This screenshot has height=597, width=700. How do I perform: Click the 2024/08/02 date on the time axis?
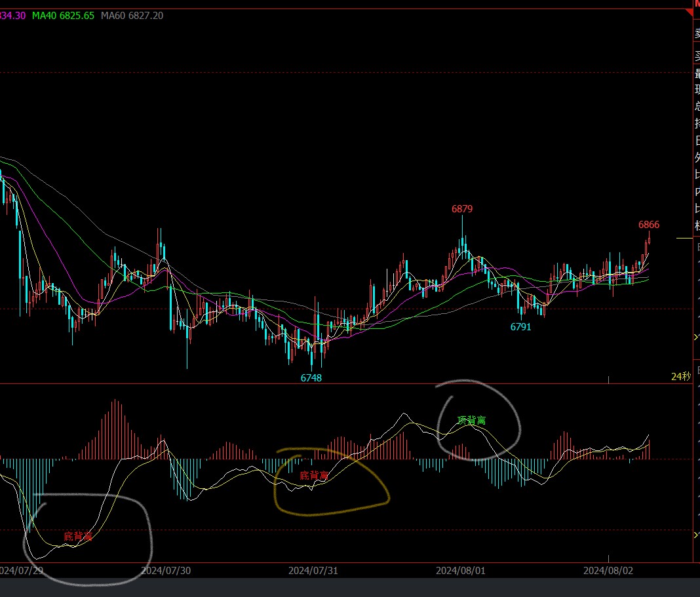coord(608,571)
